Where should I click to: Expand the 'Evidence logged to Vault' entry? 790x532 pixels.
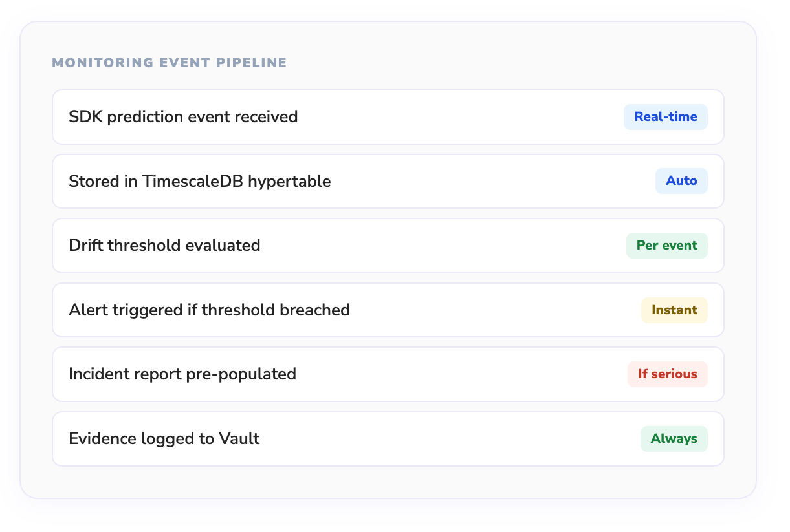[x=388, y=438]
